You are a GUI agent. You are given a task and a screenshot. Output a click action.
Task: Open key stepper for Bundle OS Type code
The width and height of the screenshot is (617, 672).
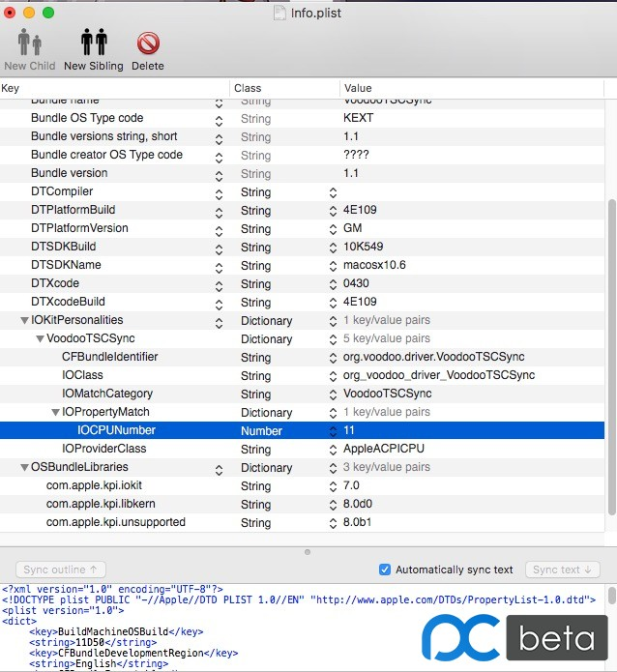219,121
